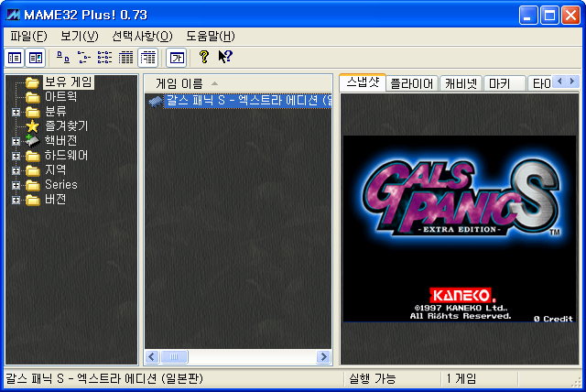Toggle the folder list pane button
Screen dimensions: 586x392
15,58
